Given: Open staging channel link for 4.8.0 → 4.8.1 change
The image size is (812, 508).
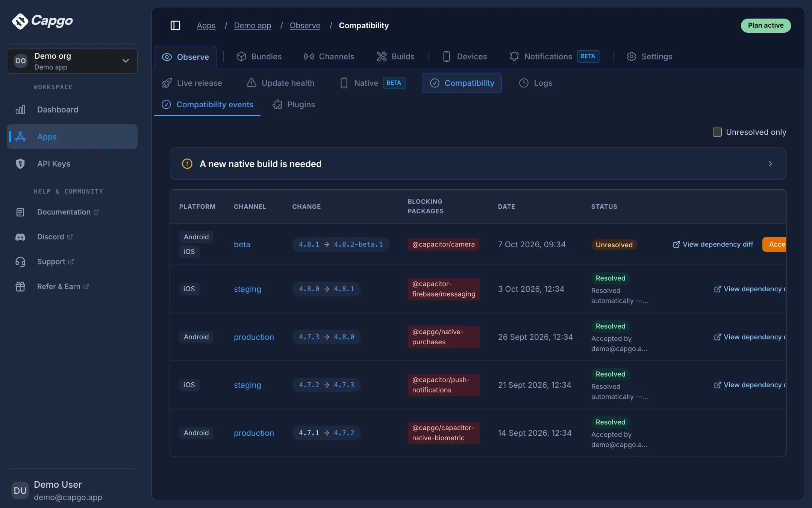Looking at the screenshot, I should pos(247,289).
